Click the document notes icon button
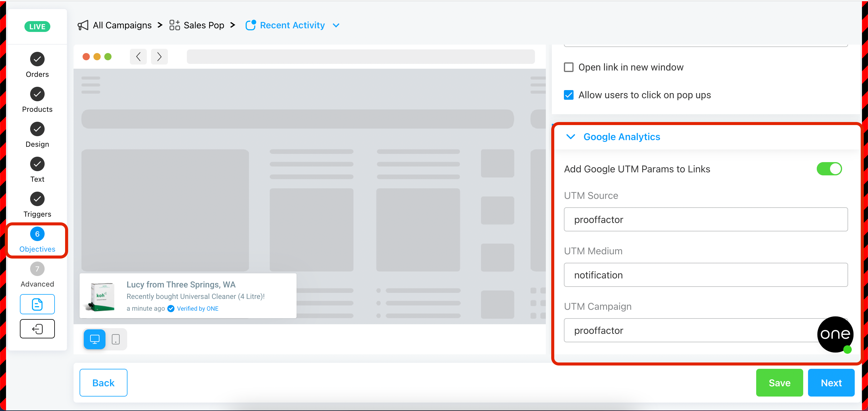 pos(37,304)
